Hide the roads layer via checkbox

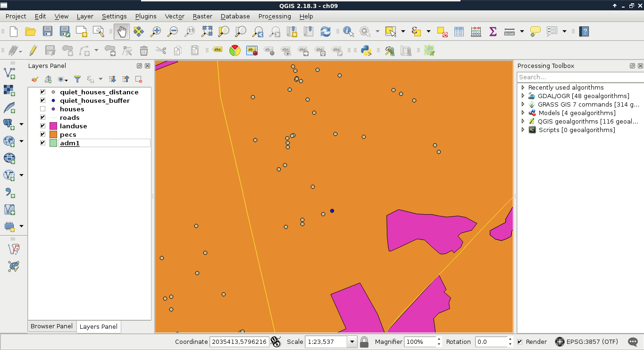coord(43,117)
